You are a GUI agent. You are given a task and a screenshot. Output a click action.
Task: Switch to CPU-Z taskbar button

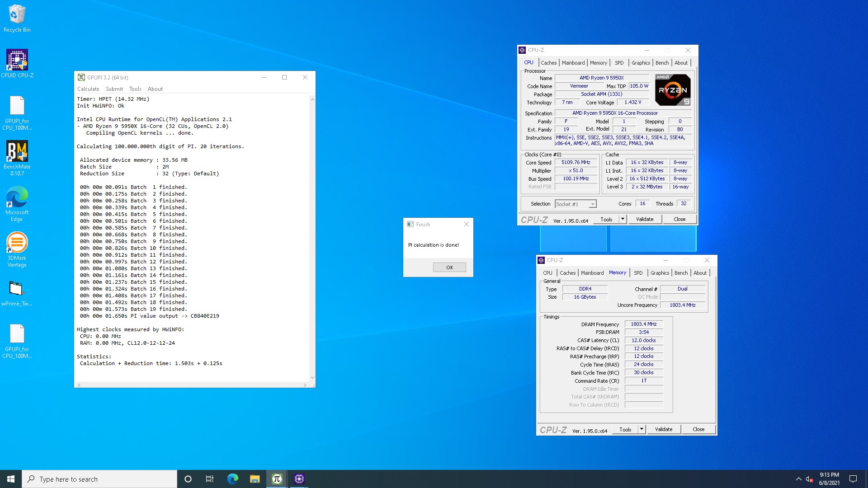point(299,479)
